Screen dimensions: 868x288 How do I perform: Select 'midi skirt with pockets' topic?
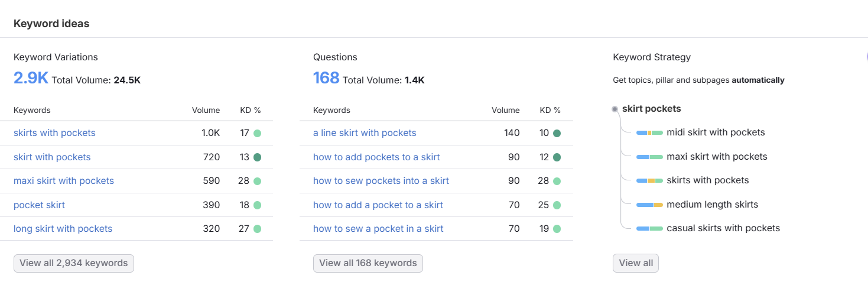coord(716,132)
